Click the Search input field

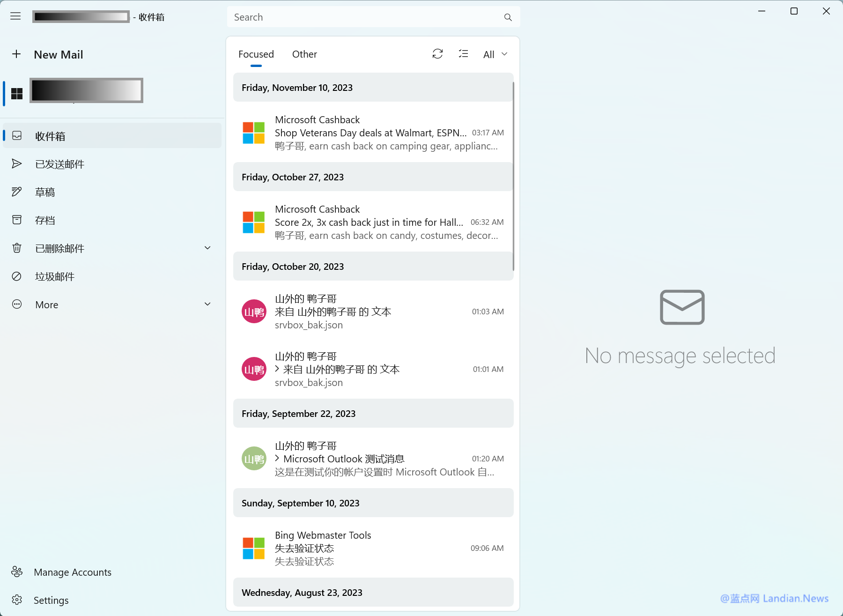[x=365, y=17]
